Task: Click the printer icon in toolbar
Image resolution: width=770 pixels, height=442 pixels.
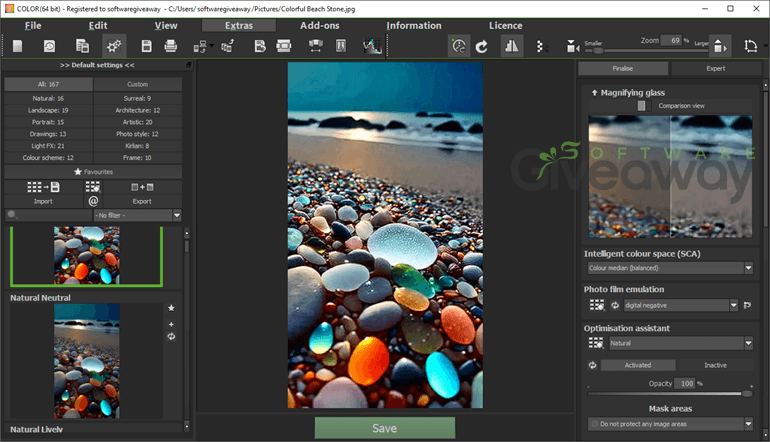Action: click(x=170, y=46)
